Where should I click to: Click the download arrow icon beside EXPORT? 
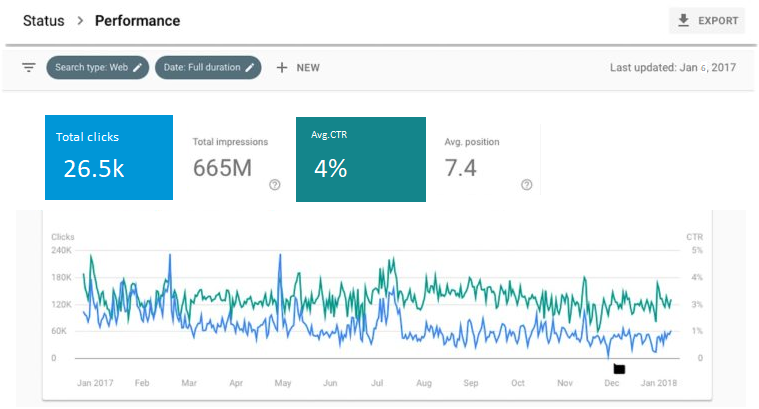(x=684, y=21)
